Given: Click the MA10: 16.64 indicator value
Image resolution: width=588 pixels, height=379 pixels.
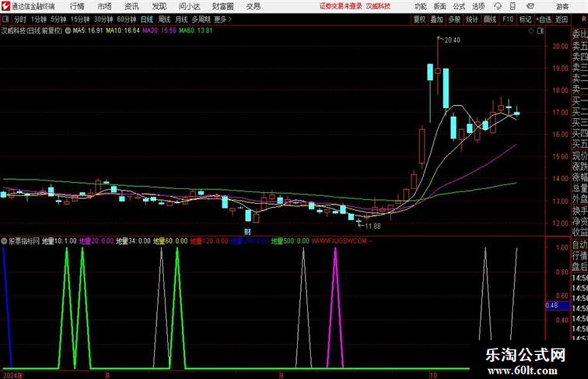Looking at the screenshot, I should (x=123, y=30).
